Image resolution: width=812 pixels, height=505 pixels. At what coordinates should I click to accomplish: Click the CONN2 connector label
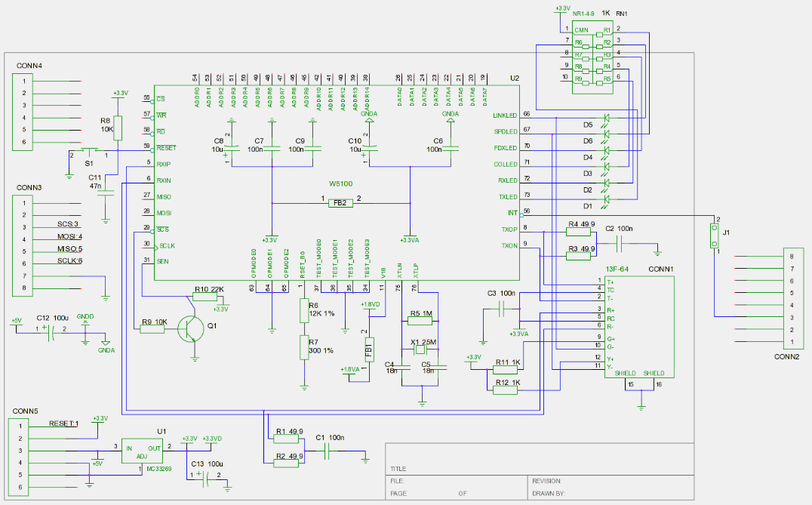pyautogui.click(x=786, y=357)
